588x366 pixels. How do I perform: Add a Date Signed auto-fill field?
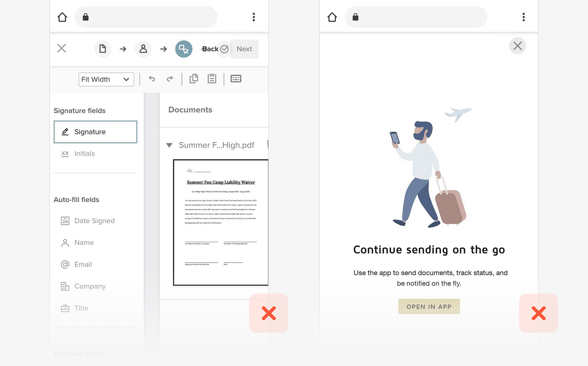[x=94, y=221]
